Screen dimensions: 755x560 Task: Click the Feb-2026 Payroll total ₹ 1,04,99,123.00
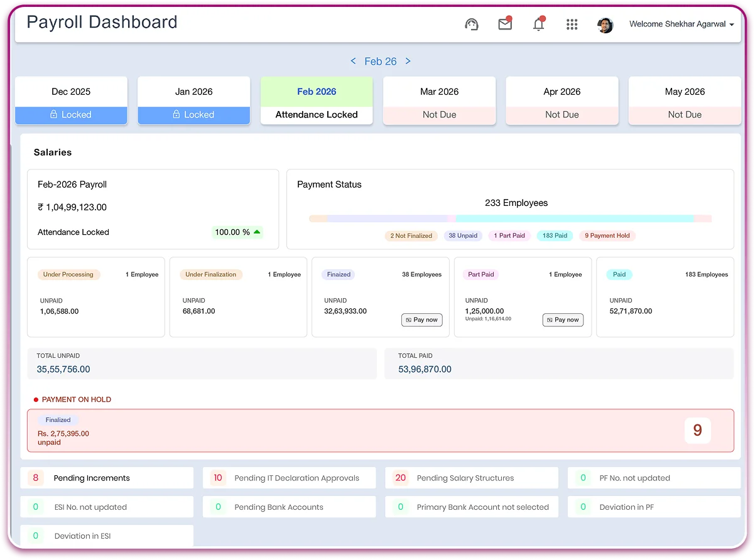click(x=72, y=207)
